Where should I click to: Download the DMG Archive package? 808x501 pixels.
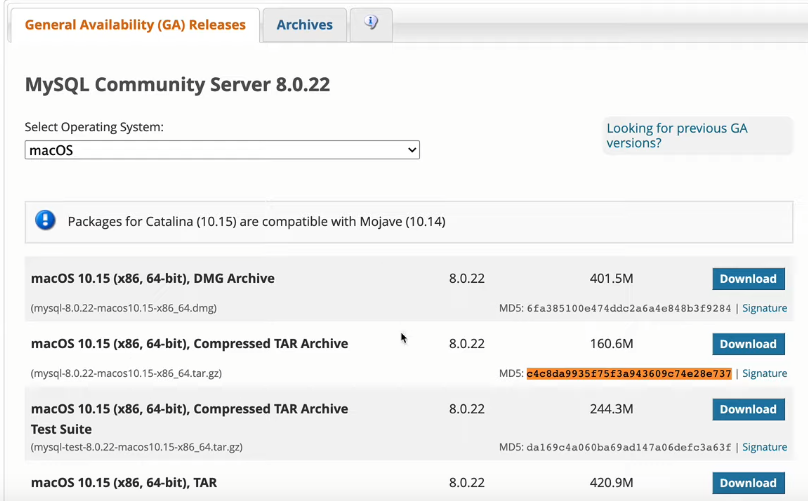(748, 279)
